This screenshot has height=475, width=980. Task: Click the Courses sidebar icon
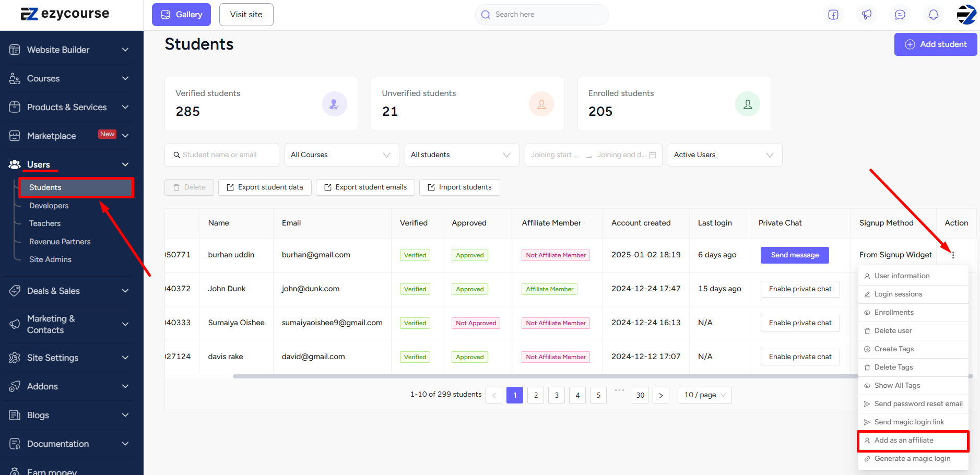point(15,78)
